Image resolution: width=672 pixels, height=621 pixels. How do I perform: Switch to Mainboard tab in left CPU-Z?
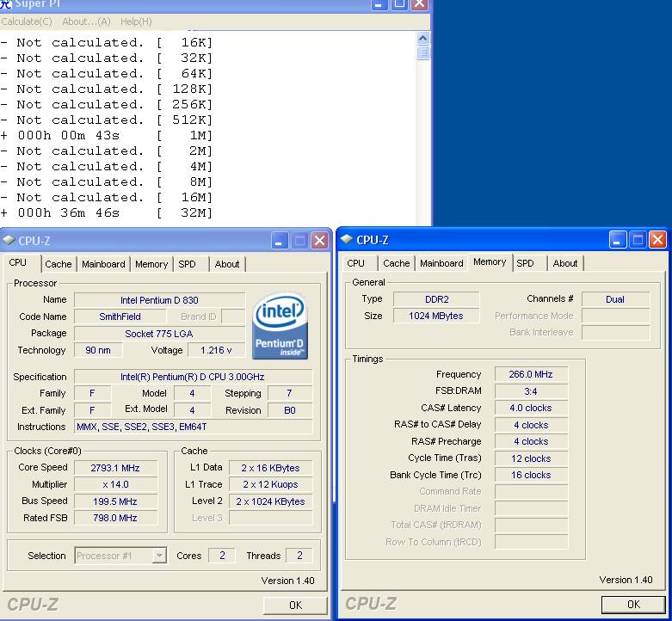(103, 264)
